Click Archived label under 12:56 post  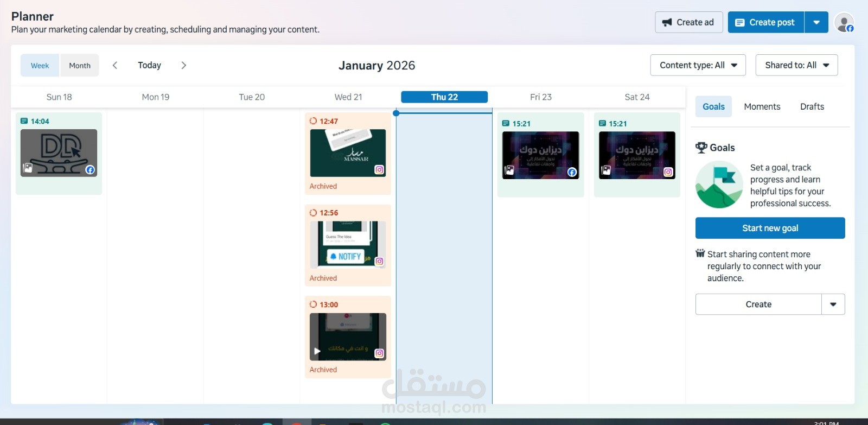click(323, 278)
